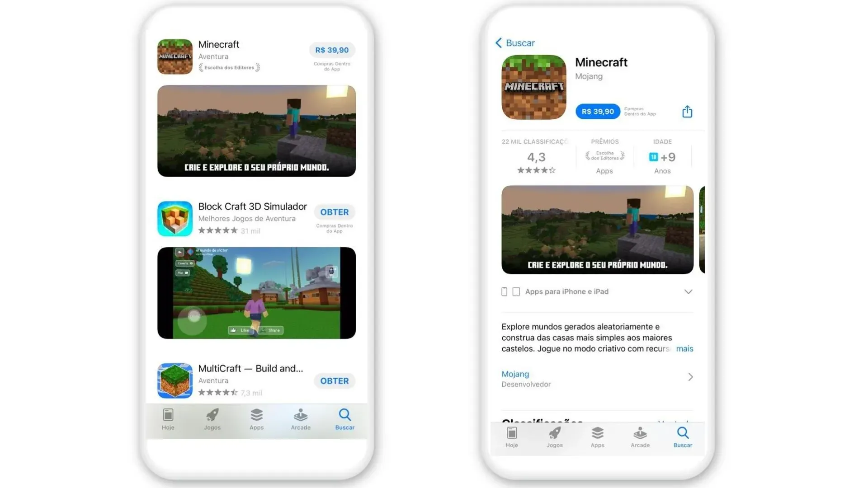The width and height of the screenshot is (868, 488).
Task: Toggle iPad checkbox for Minecraft app
Action: (517, 291)
